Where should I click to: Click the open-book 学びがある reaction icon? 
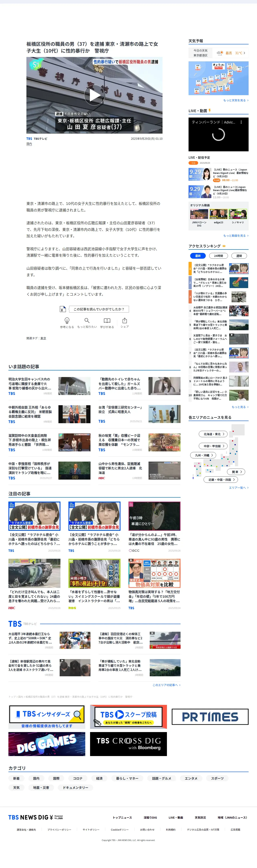(107, 320)
